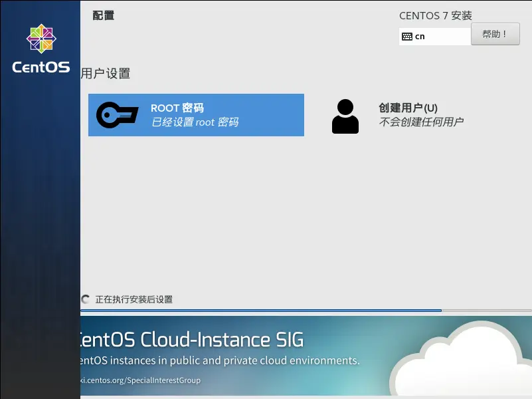Open the ROOT 密码 settings tile
The width and height of the screenshot is (532, 399).
196,115
